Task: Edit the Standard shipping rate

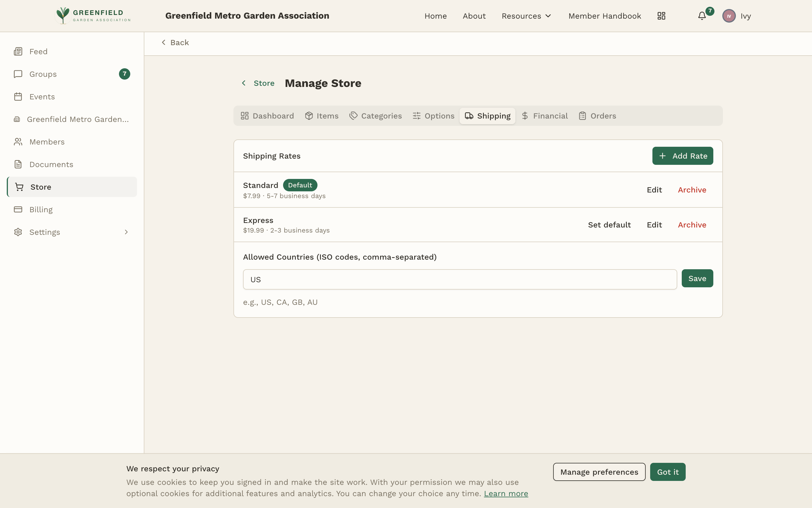Action: pos(654,190)
